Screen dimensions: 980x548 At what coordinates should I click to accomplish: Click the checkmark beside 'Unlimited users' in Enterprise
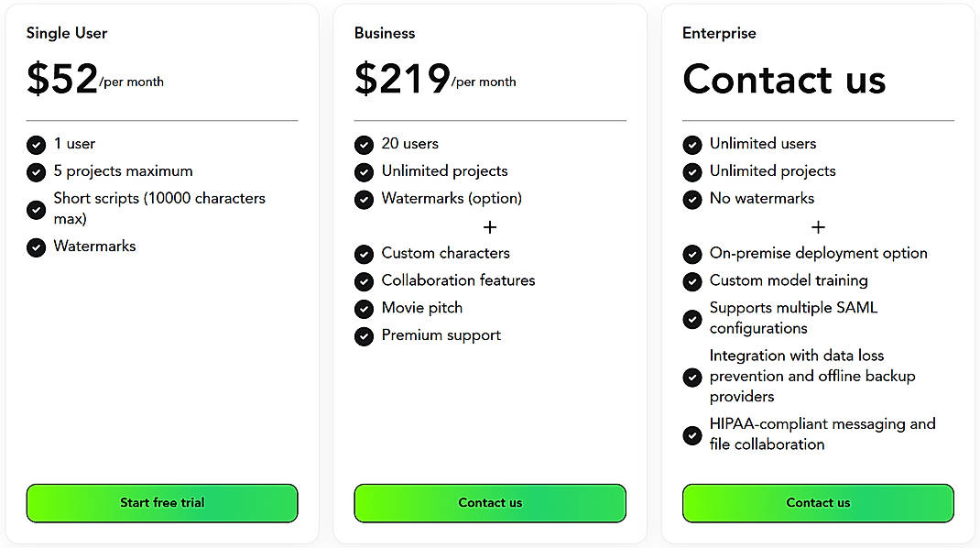692,144
